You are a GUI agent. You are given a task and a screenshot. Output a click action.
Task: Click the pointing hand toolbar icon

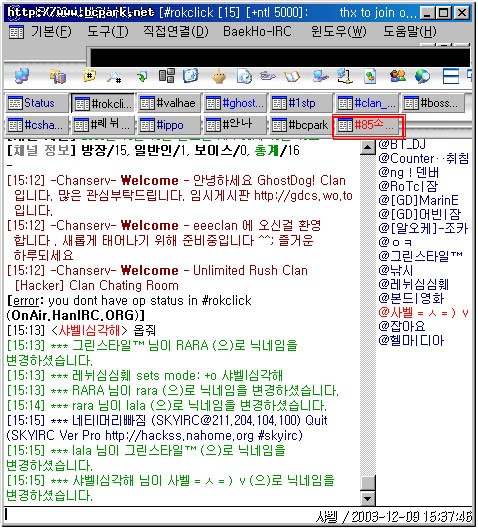(x=219, y=77)
